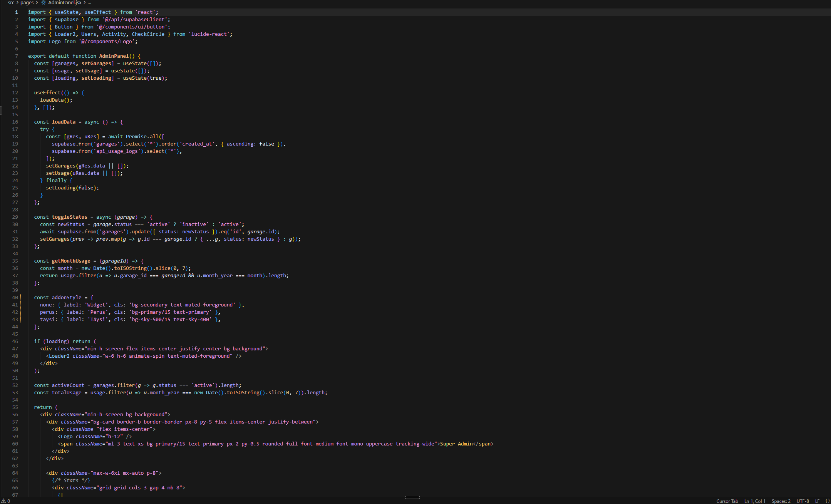The image size is (831, 504).
Task: Change the LF end-of-line sequence
Action: tap(817, 501)
